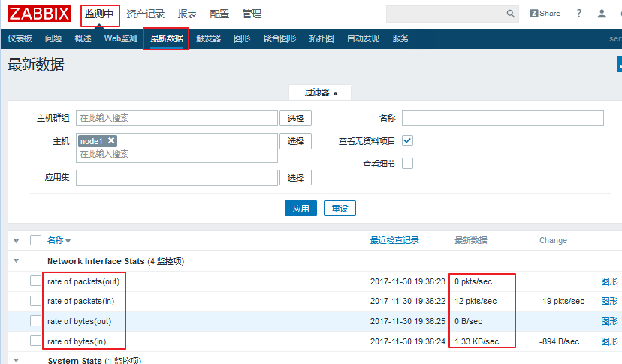Tick select-all checkbox in table header
This screenshot has width=622, height=364.
click(35, 240)
